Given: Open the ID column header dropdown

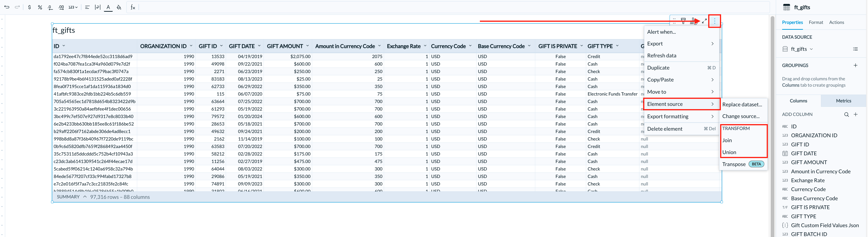Looking at the screenshot, I should coord(64,46).
